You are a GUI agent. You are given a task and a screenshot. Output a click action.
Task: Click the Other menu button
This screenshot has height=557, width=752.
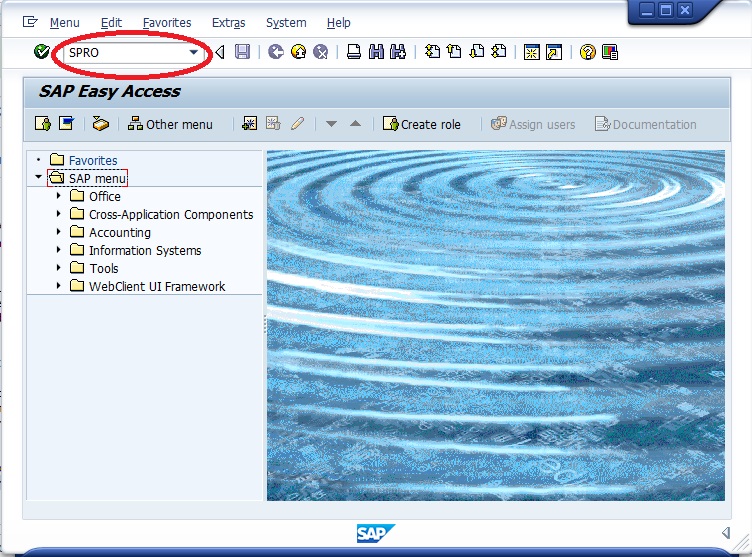(x=170, y=124)
